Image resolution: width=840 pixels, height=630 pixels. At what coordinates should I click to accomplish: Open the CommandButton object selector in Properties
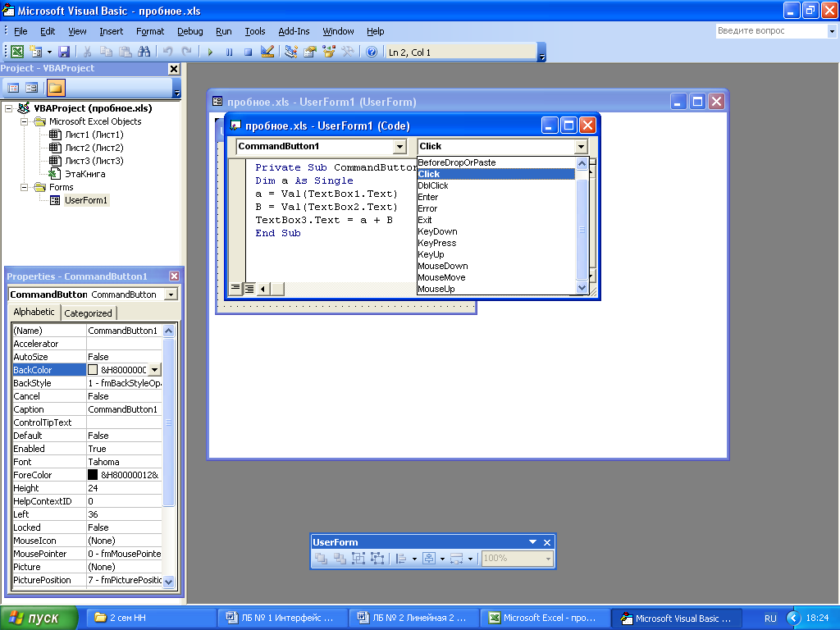[x=171, y=294]
